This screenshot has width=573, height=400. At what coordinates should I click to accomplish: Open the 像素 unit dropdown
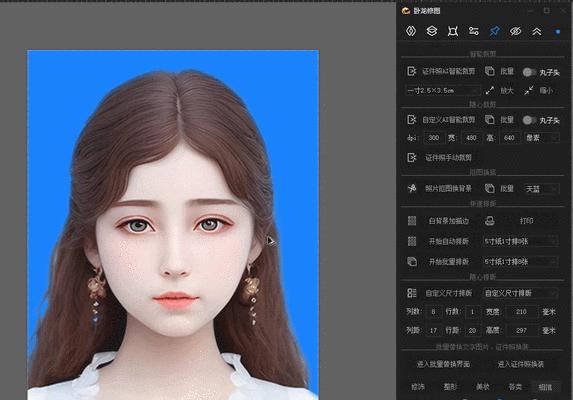coord(541,138)
